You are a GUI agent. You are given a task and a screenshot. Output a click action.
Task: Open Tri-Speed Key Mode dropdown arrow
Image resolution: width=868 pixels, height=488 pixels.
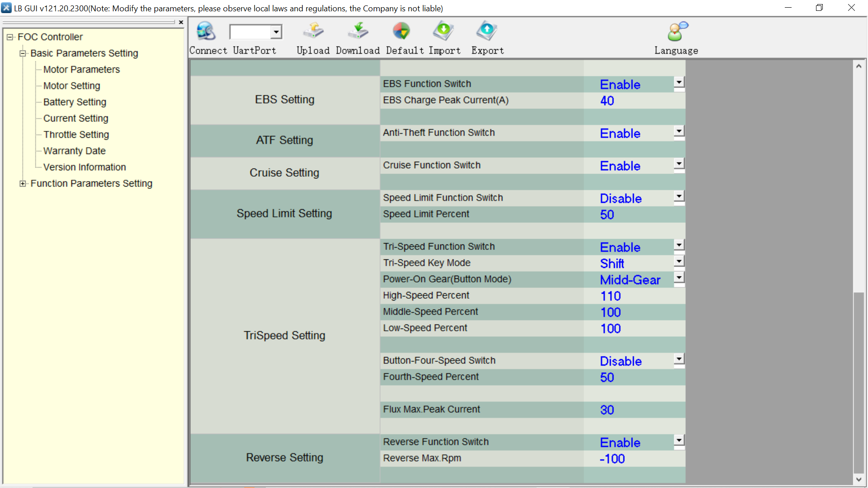click(x=679, y=261)
